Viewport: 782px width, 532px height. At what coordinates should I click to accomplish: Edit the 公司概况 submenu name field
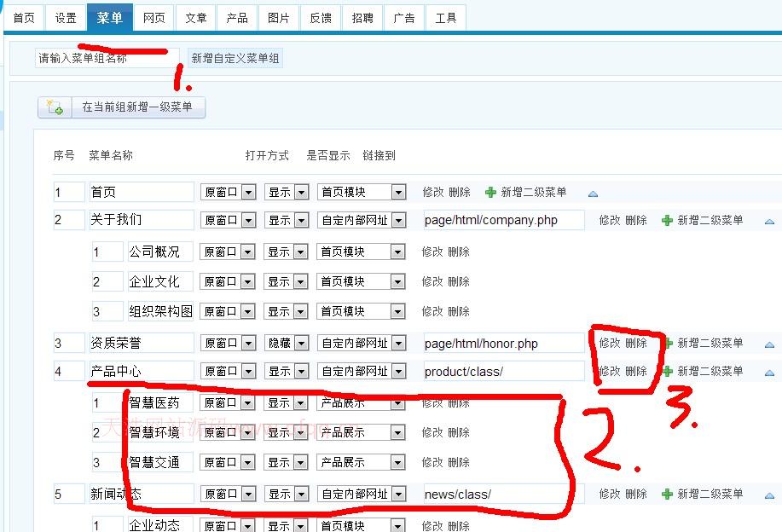tap(160, 252)
